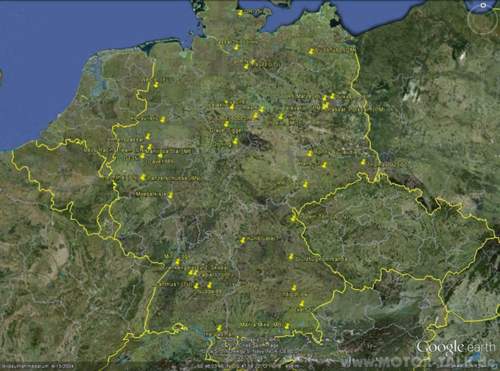This screenshot has width=500, height=371.
Task: Click the lone pushpin in northern Bavaria with the label on its right
Action: pyautogui.click(x=243, y=240)
